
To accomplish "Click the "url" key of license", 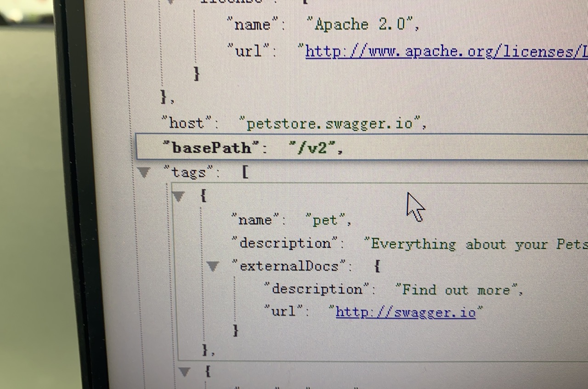I will pyautogui.click(x=249, y=50).
